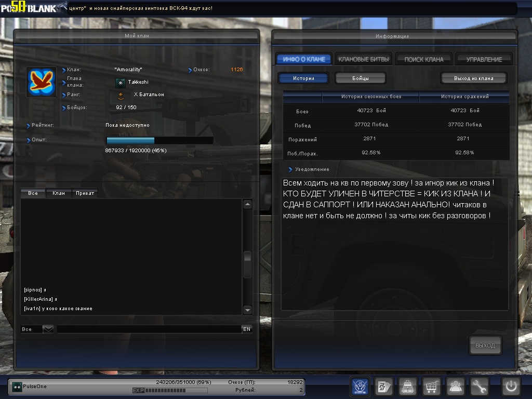Open settings with the wrench icon
Viewport: 532px width, 399px height.
point(480,387)
